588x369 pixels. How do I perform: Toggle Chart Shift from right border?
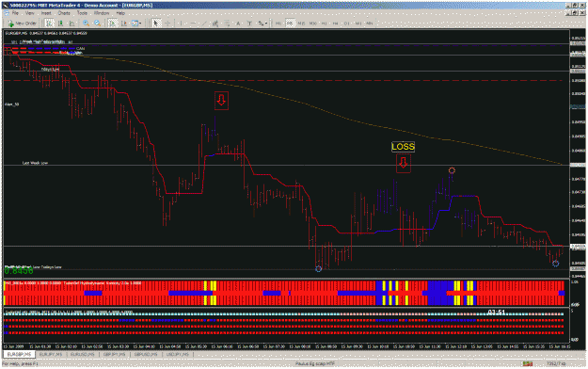pyautogui.click(x=124, y=24)
